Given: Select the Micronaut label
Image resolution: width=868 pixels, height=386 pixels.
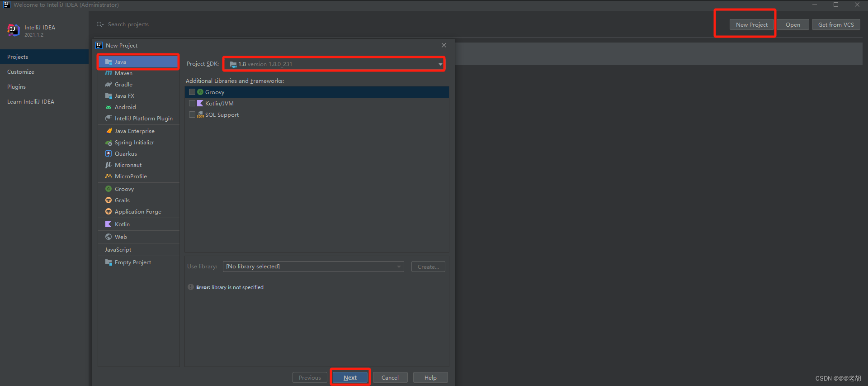Looking at the screenshot, I should tap(128, 165).
